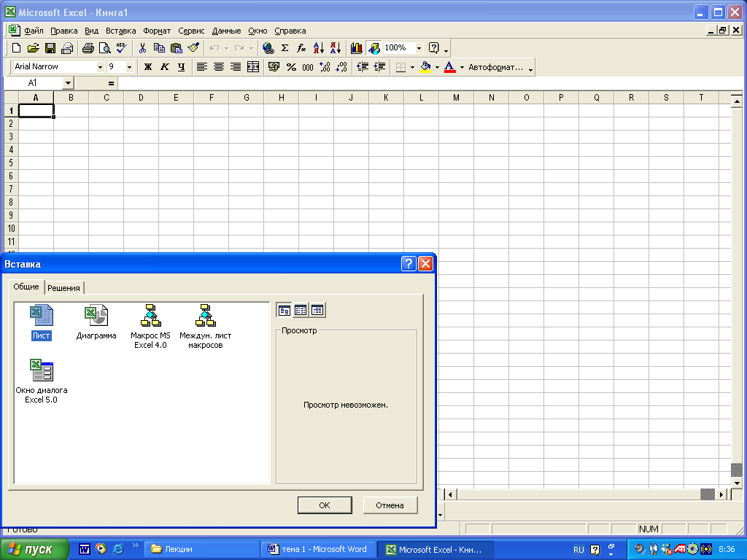This screenshot has height=560, width=747.
Task: Open the font size dropdown
Action: click(x=129, y=67)
